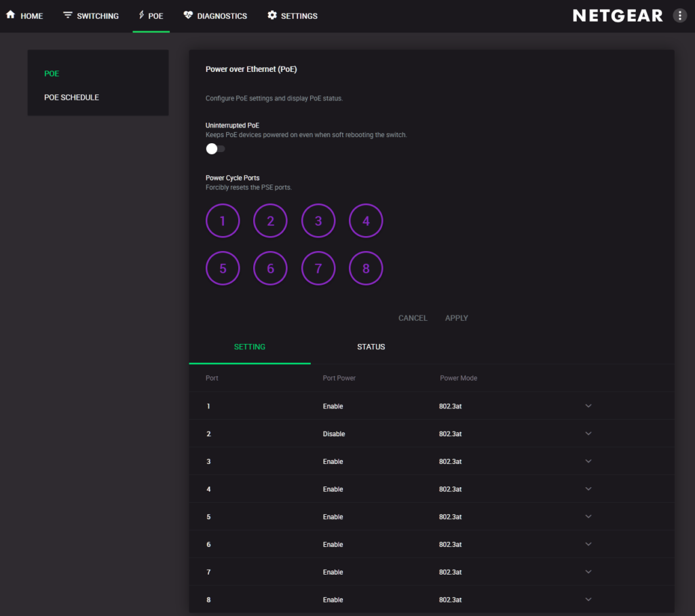Toggle the Uninterrupted PoE switch
Image resolution: width=695 pixels, height=616 pixels.
[215, 149]
